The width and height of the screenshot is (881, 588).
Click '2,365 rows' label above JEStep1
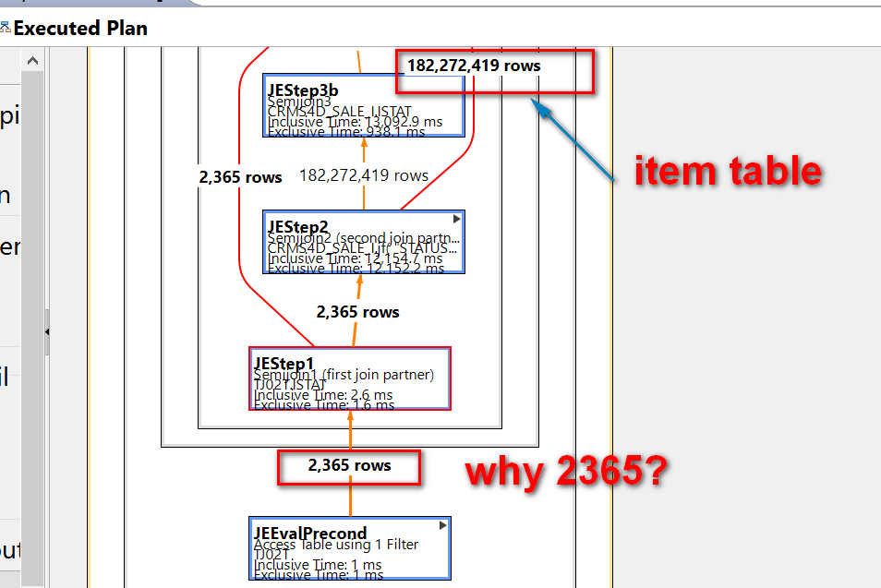(357, 312)
